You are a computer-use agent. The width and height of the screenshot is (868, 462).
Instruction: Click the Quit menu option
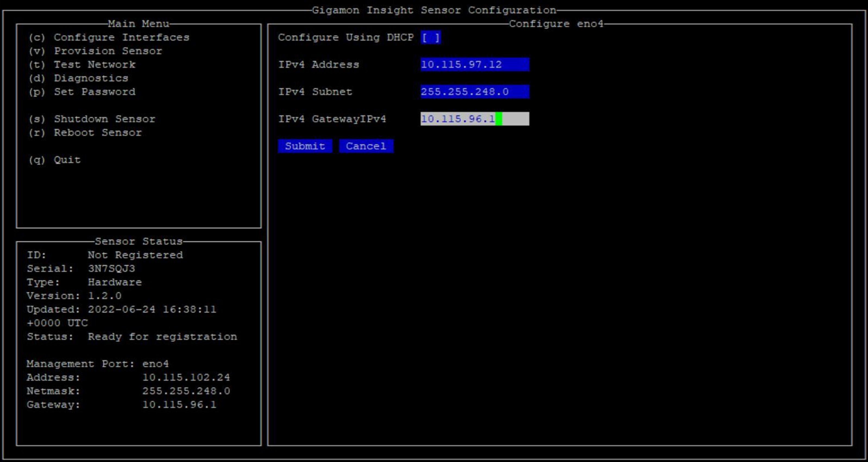coord(55,160)
